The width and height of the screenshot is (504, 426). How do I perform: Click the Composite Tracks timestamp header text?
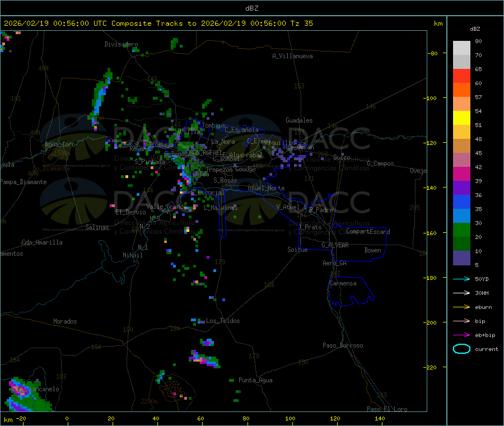(x=158, y=24)
